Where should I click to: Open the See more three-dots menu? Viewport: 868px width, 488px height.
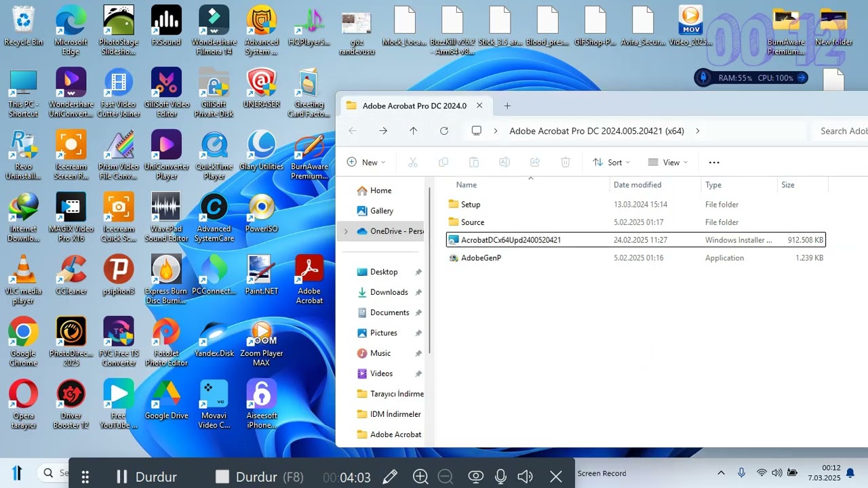coord(713,162)
